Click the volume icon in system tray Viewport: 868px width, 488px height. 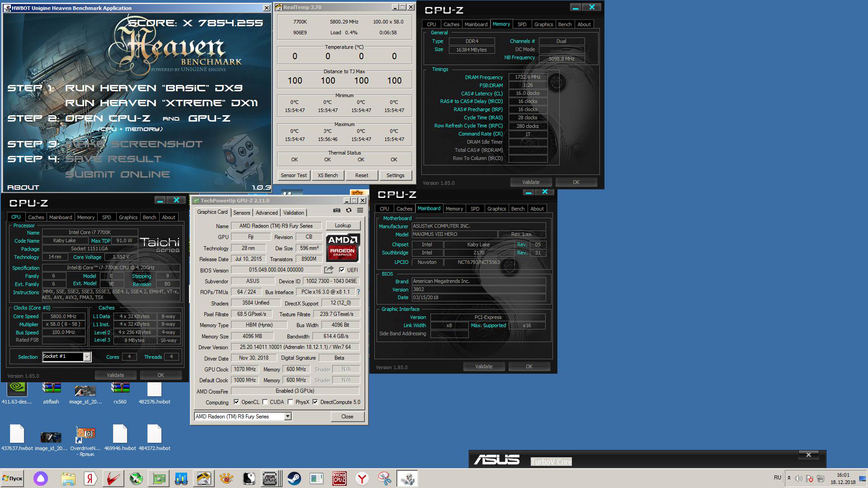(x=799, y=479)
